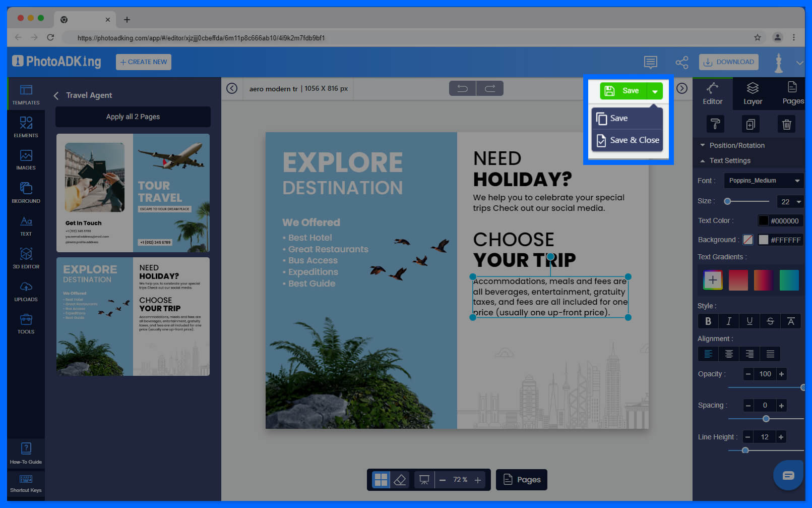Toggle bold text styling
Viewport: 812px width, 508px height.
[x=708, y=321]
